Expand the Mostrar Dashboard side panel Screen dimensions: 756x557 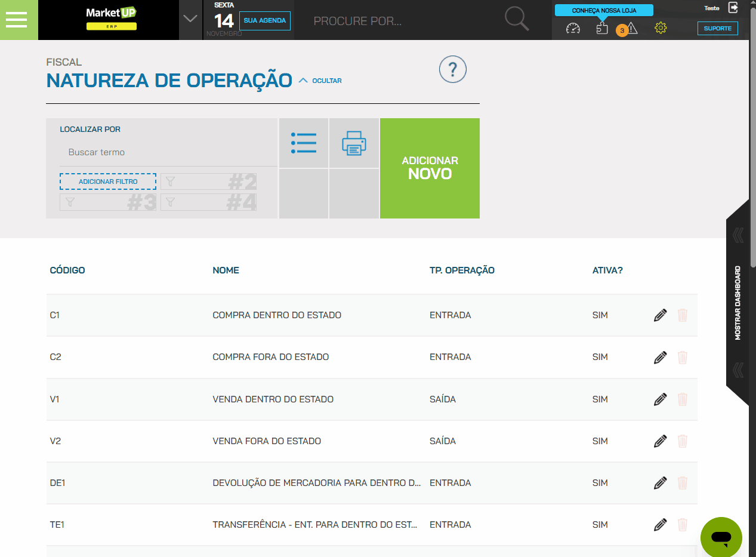[x=738, y=303]
